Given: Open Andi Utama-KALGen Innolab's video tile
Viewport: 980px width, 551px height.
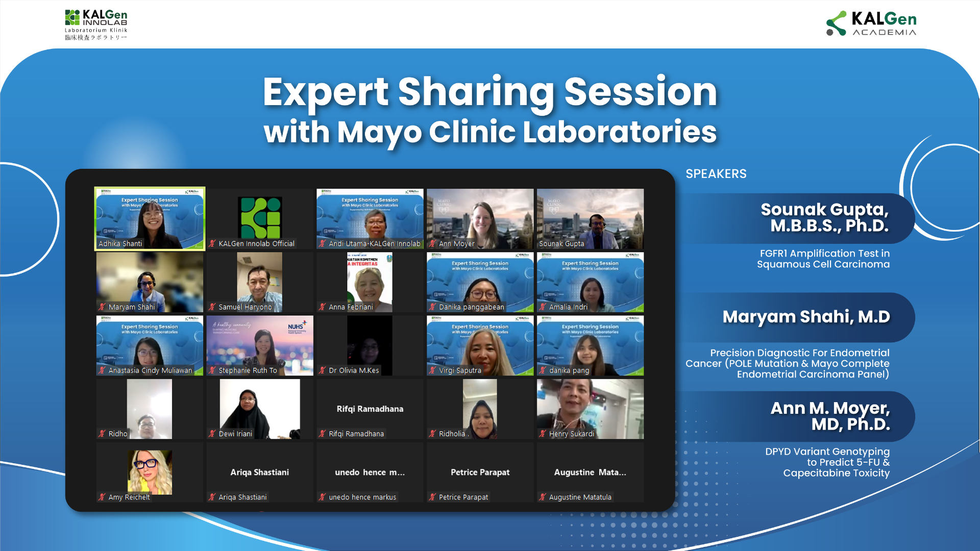Looking at the screenshot, I should coord(370,218).
